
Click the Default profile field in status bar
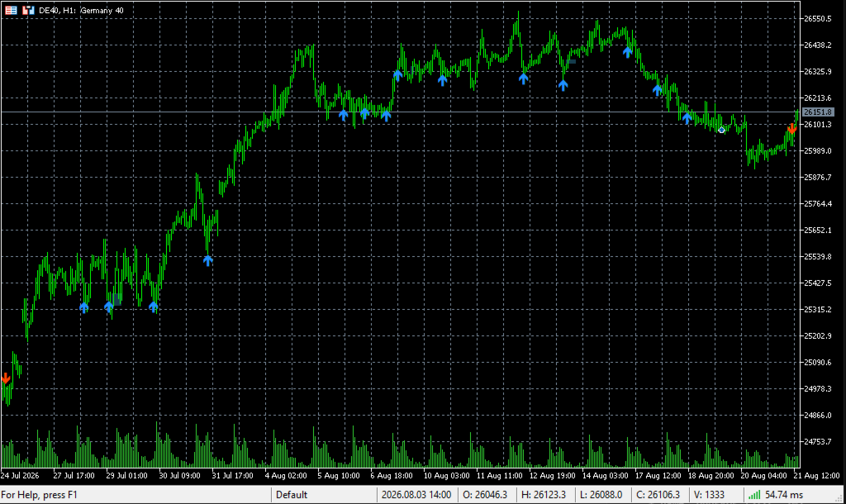324,495
